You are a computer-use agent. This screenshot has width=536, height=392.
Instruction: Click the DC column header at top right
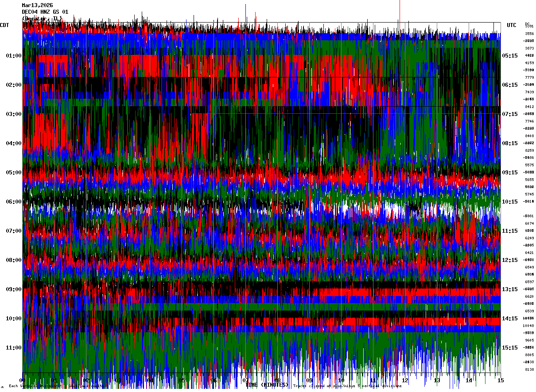tap(527, 24)
